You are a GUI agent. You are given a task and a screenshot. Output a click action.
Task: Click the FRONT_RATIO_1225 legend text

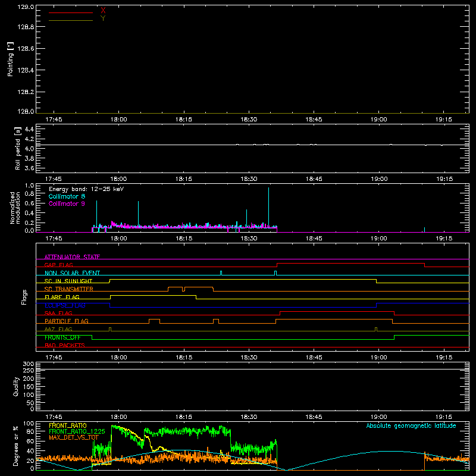pos(77,431)
